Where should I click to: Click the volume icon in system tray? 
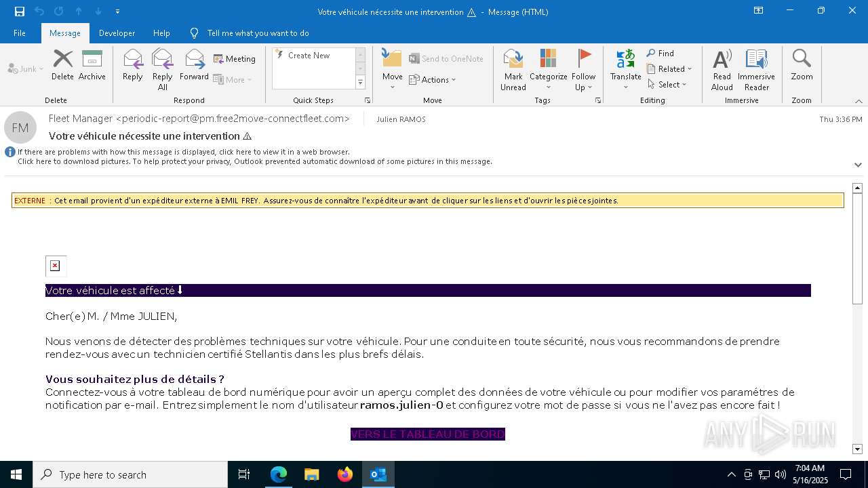(x=781, y=474)
